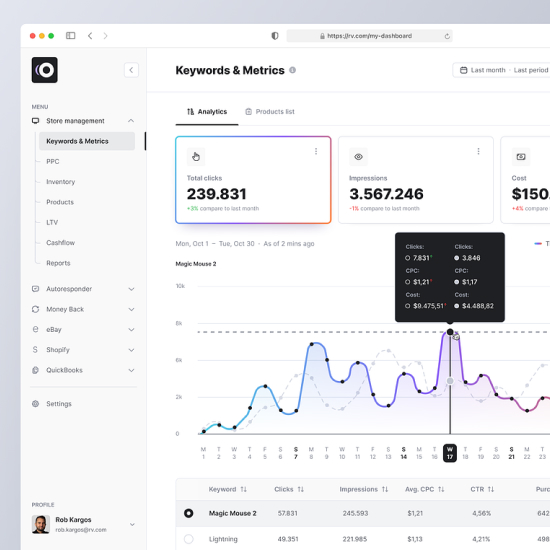
Task: Click the Settings gear icon
Action: [x=35, y=404]
